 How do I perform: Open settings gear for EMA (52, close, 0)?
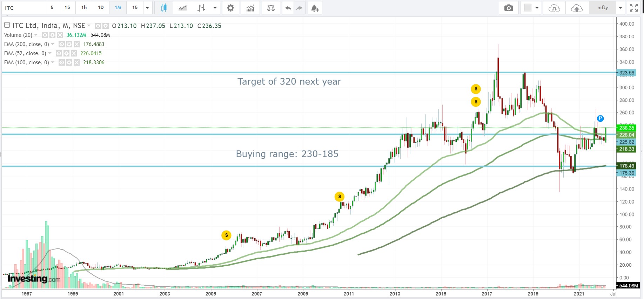point(66,53)
